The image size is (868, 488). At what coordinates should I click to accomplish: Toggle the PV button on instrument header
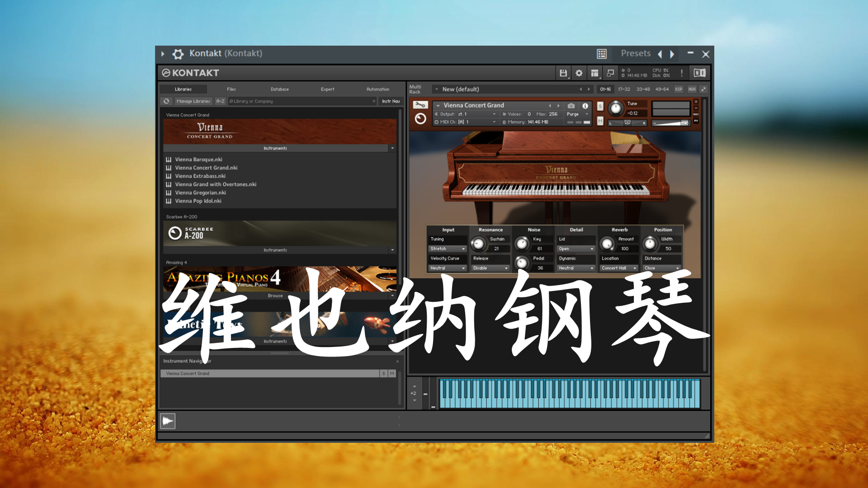pos(696,121)
